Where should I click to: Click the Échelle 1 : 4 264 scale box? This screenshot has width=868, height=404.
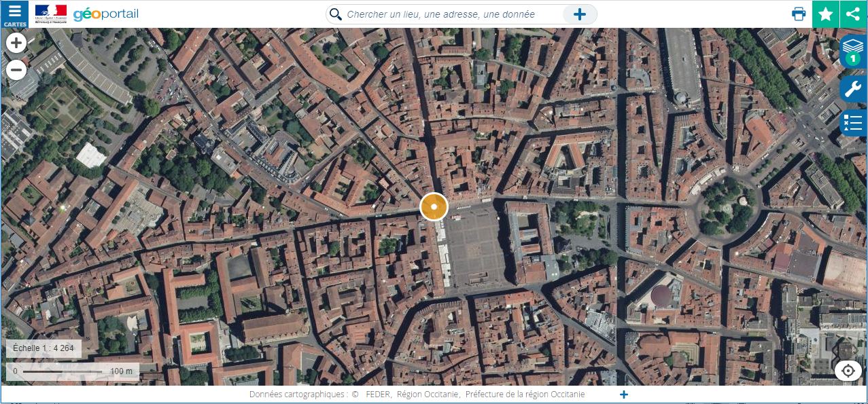point(44,348)
